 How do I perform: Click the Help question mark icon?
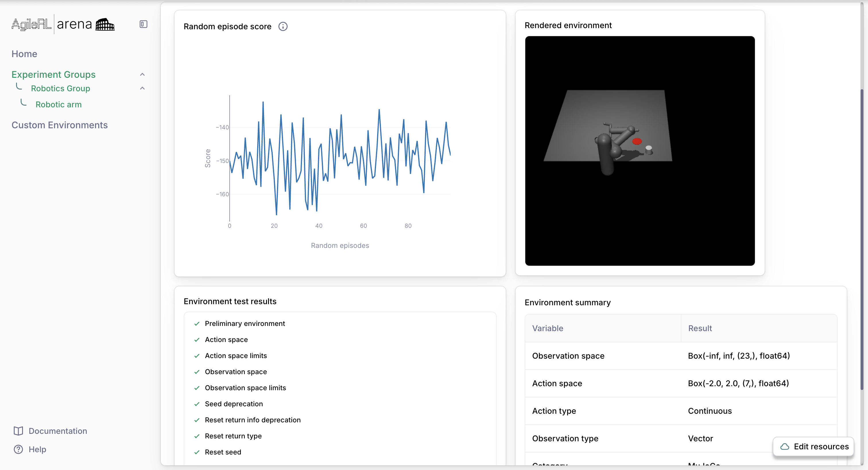[18, 449]
